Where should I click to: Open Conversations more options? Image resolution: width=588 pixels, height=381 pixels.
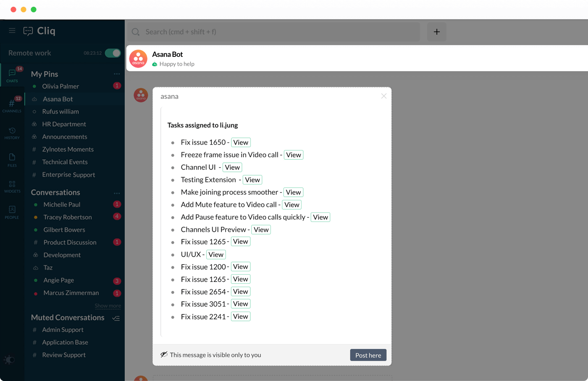pos(117,193)
